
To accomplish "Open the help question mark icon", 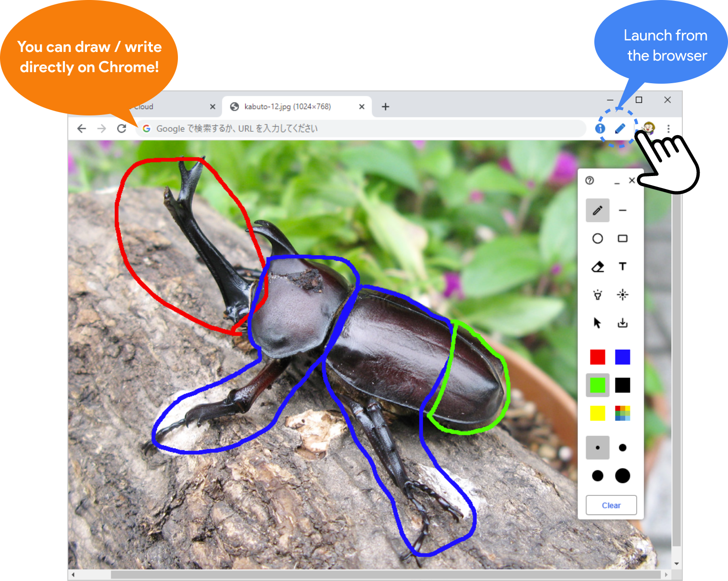I will [590, 180].
